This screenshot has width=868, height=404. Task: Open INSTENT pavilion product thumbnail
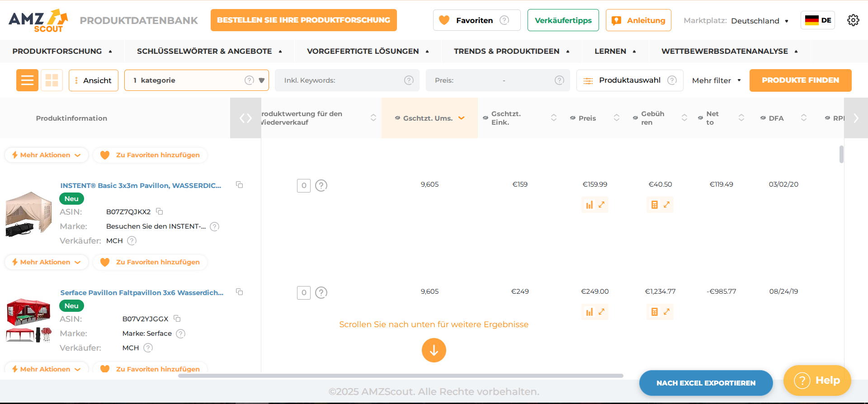click(x=28, y=214)
